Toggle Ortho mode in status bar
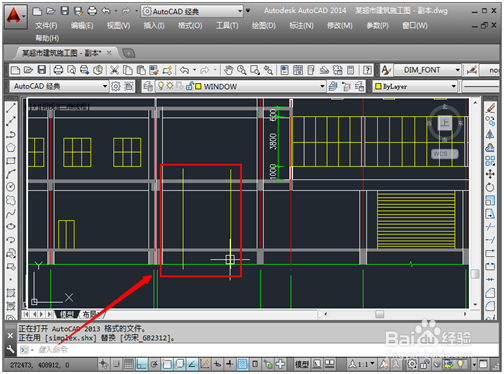This screenshot has width=504, height=374. pos(141,364)
